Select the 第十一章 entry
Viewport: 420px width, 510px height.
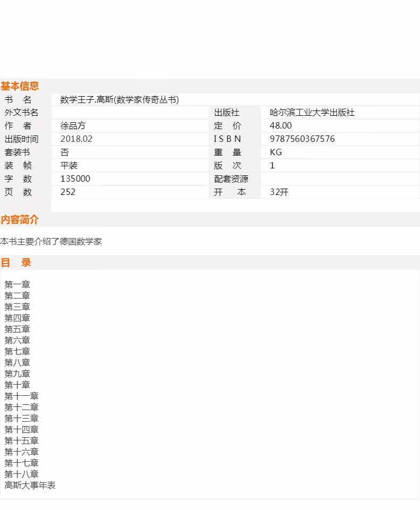coord(21,396)
